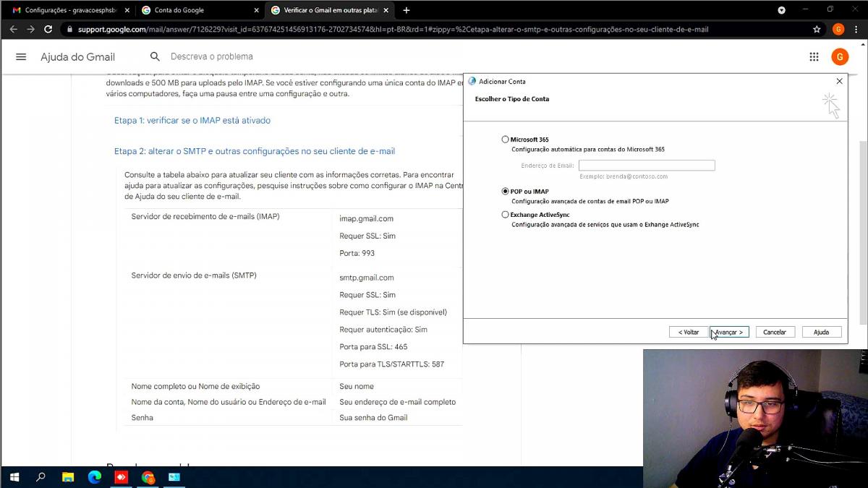Click the Ajuda do Gmail title link
Screen dimensions: 868x488
coord(77,57)
